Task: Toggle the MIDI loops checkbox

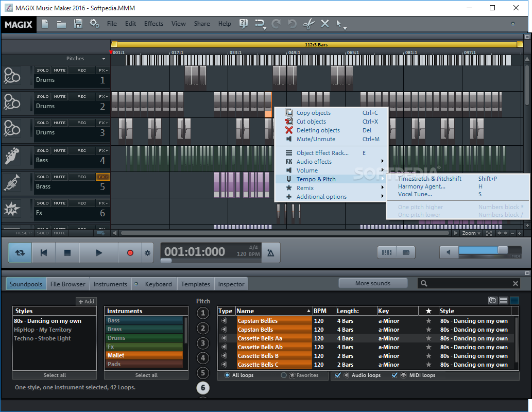Action: point(394,375)
